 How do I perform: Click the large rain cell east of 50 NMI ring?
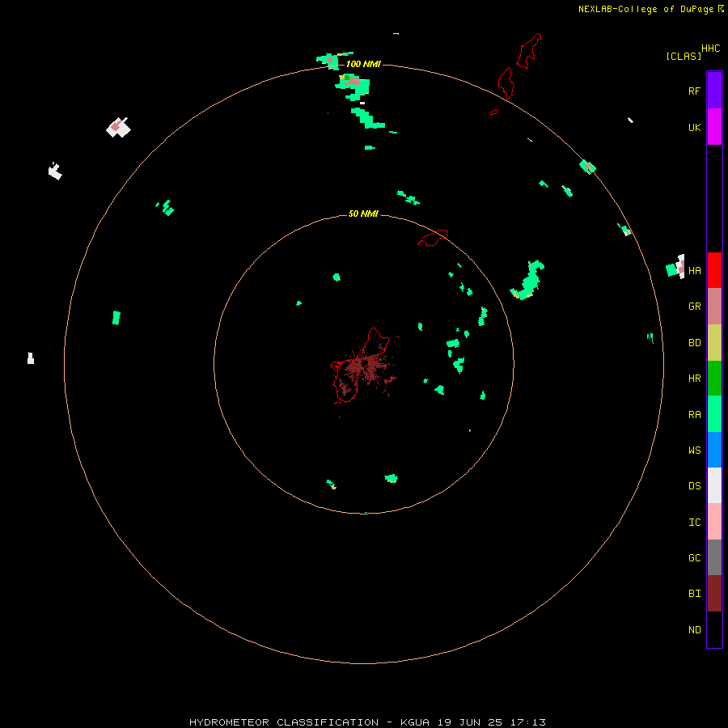coord(528,281)
